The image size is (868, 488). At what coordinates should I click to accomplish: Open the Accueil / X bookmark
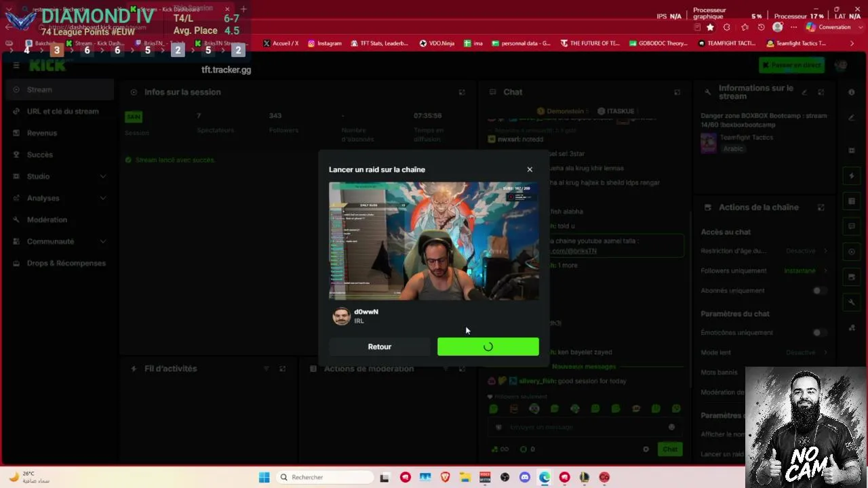click(281, 43)
